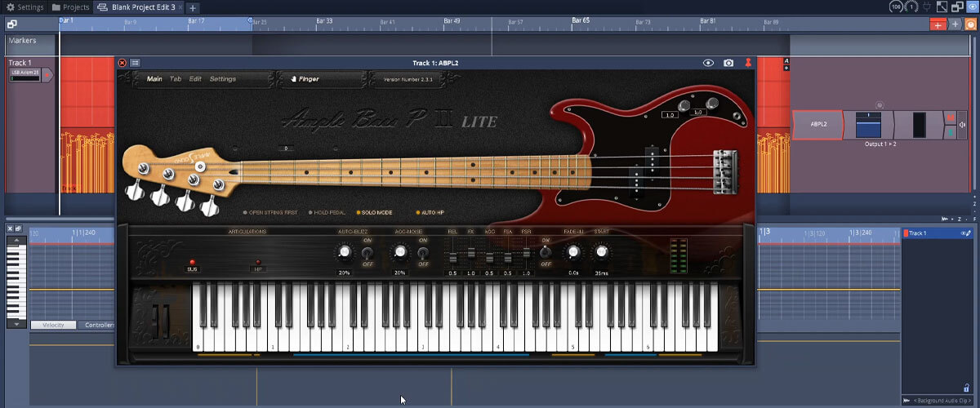Select the Blank Project Edit 3 tab
Screen dimensions: 980x408
click(x=139, y=7)
